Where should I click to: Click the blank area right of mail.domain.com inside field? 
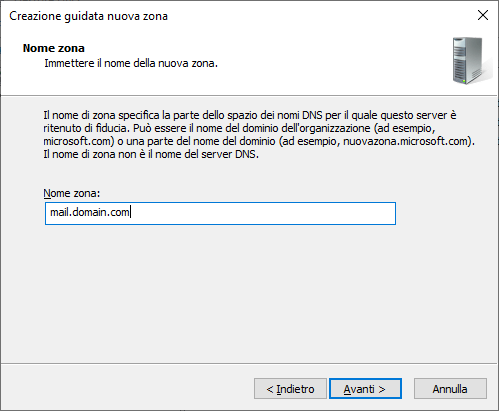pyautogui.click(x=263, y=213)
